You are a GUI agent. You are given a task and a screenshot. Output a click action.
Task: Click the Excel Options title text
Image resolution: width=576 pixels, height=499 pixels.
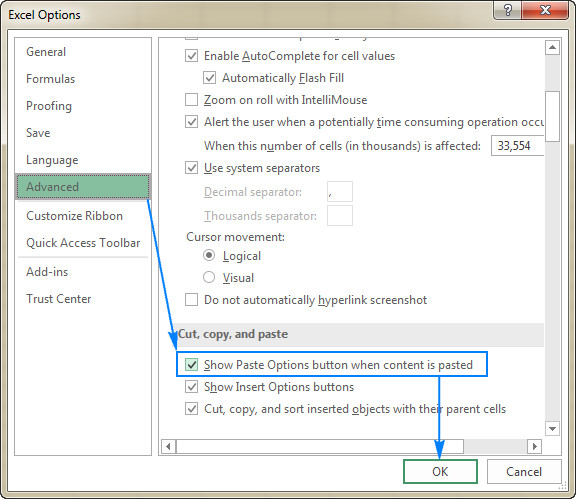(44, 15)
